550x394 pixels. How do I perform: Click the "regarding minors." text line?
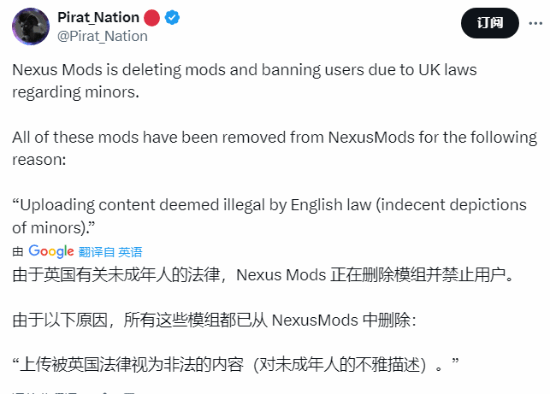pos(76,92)
